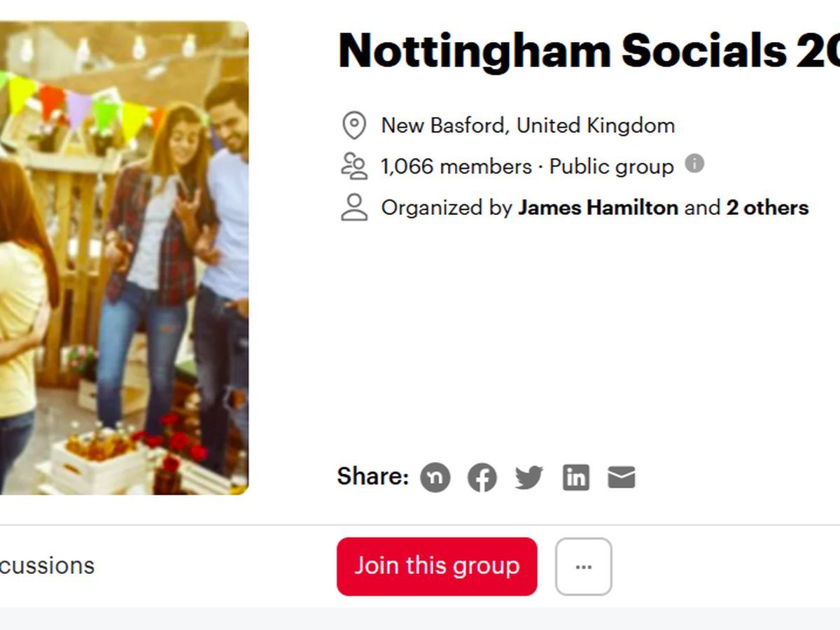Open the three-dots more options menu

tap(583, 566)
